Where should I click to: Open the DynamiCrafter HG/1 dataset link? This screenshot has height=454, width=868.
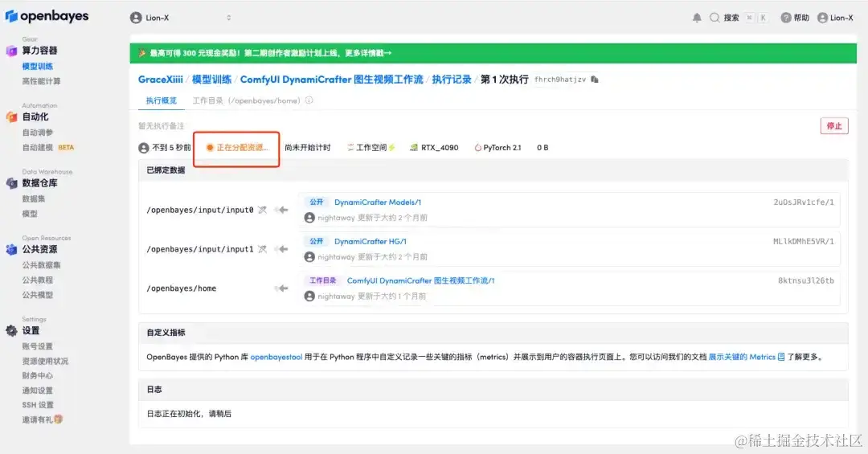point(371,242)
